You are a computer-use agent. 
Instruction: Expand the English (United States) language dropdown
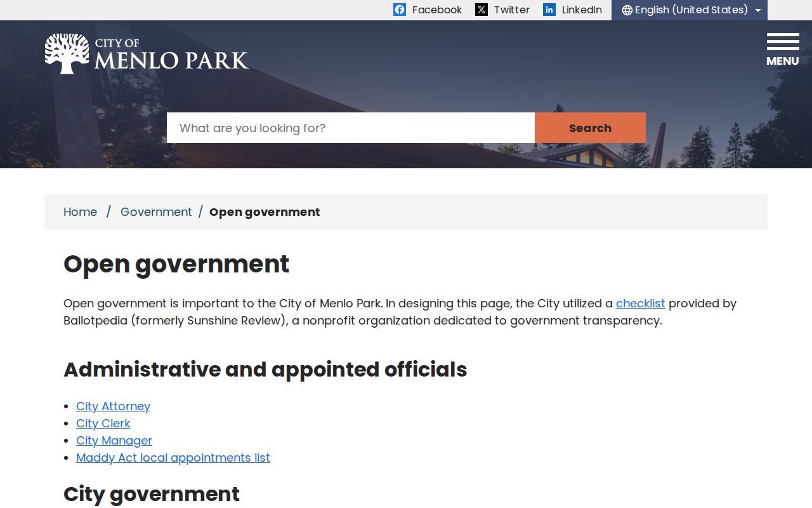click(x=690, y=10)
